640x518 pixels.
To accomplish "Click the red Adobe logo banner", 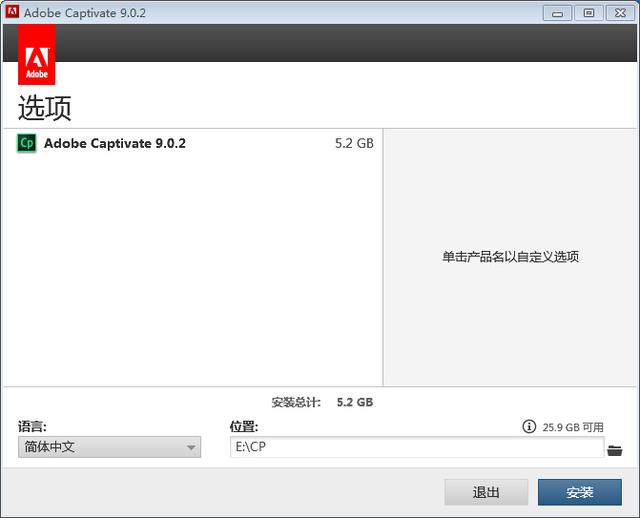I will click(37, 56).
